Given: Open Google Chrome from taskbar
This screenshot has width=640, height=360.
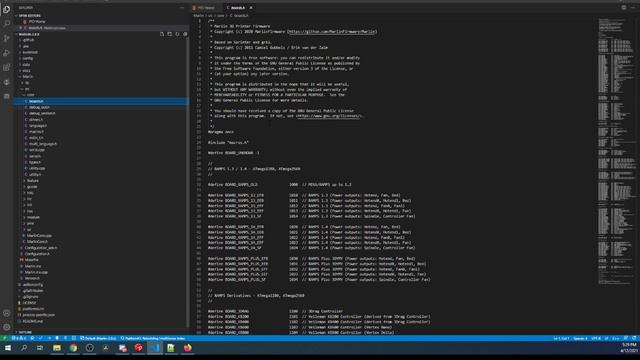Looking at the screenshot, I should 73,348.
